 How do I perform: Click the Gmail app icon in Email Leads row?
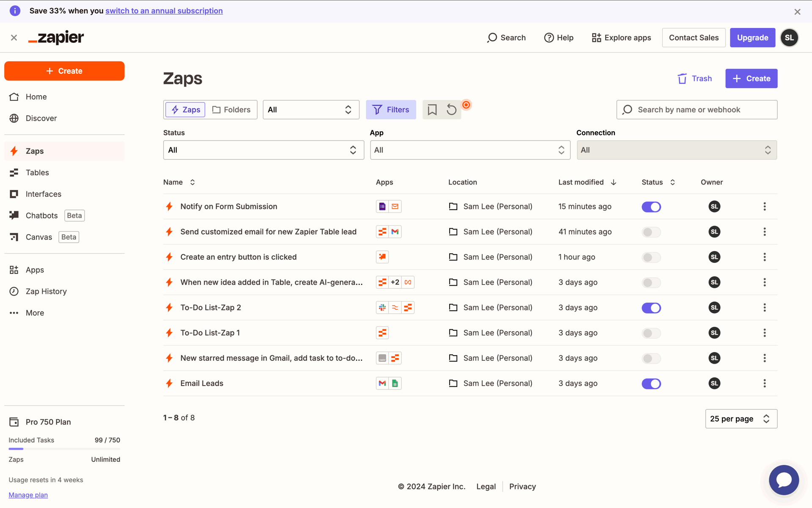[382, 384]
